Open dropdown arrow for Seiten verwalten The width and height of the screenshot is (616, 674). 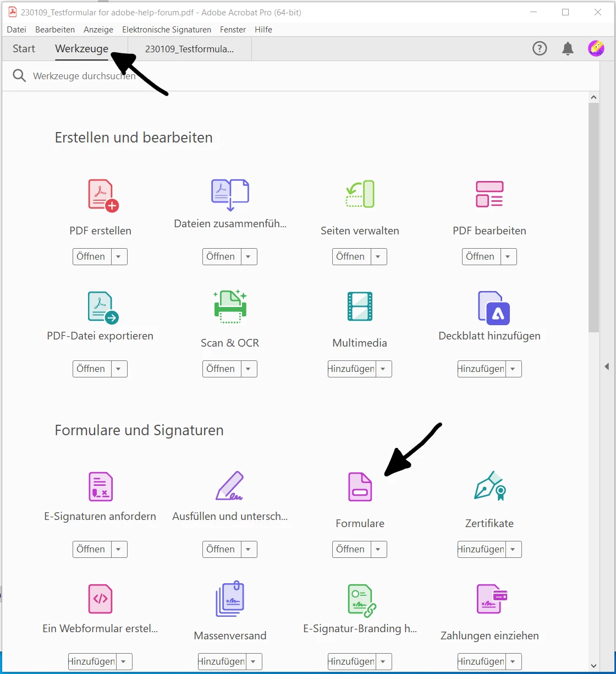point(379,256)
